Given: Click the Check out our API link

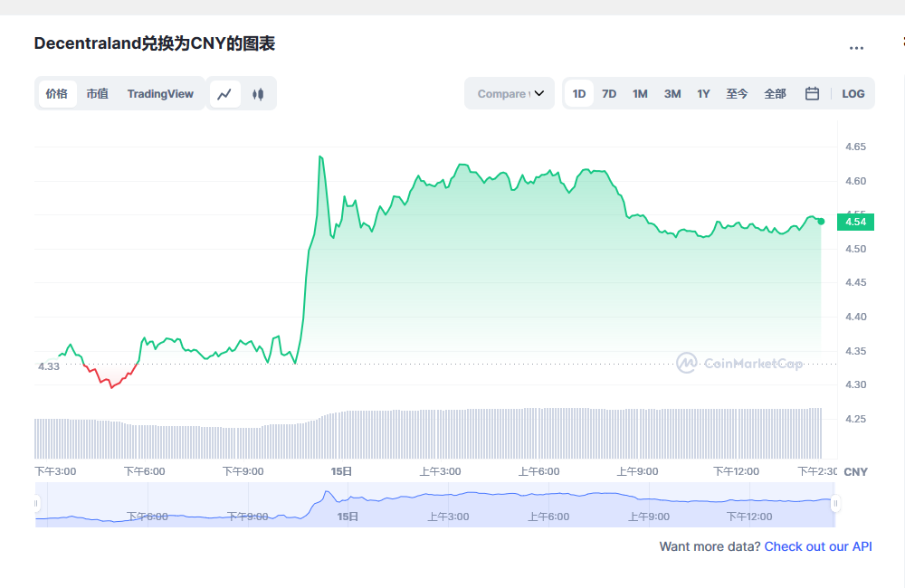Looking at the screenshot, I should [818, 546].
